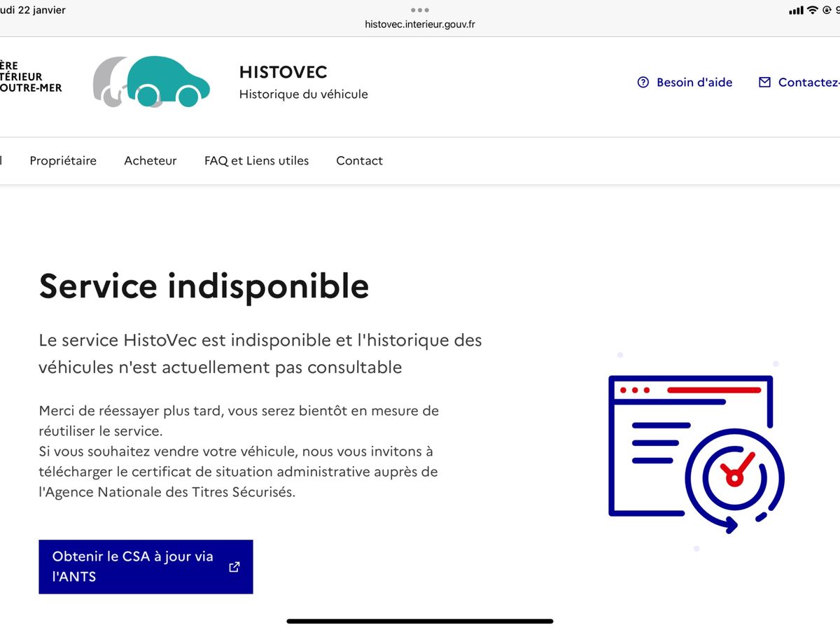Click the HistoVec car logo
Image resolution: width=840 pixels, height=630 pixels.
152,81
